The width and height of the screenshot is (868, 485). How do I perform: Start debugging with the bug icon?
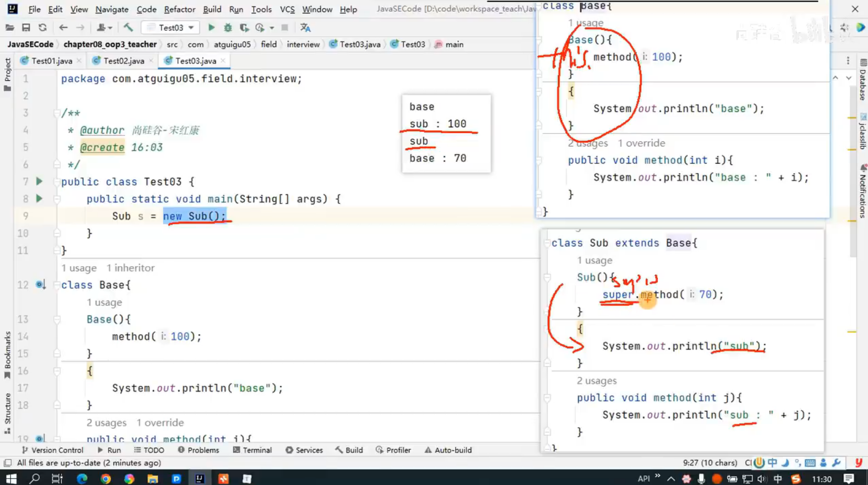click(x=228, y=28)
